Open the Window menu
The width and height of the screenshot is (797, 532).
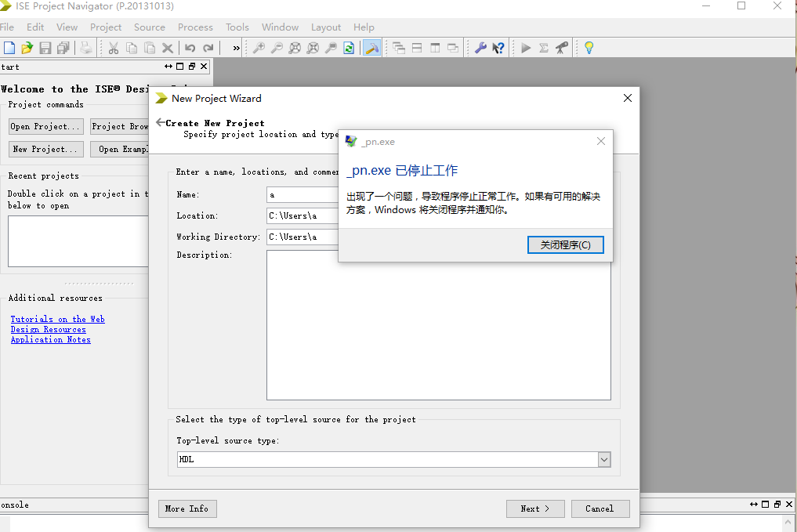280,27
